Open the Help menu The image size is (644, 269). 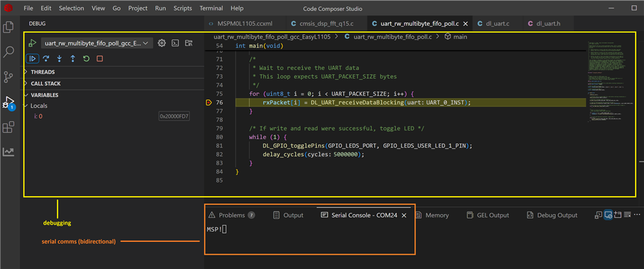pyautogui.click(x=237, y=8)
